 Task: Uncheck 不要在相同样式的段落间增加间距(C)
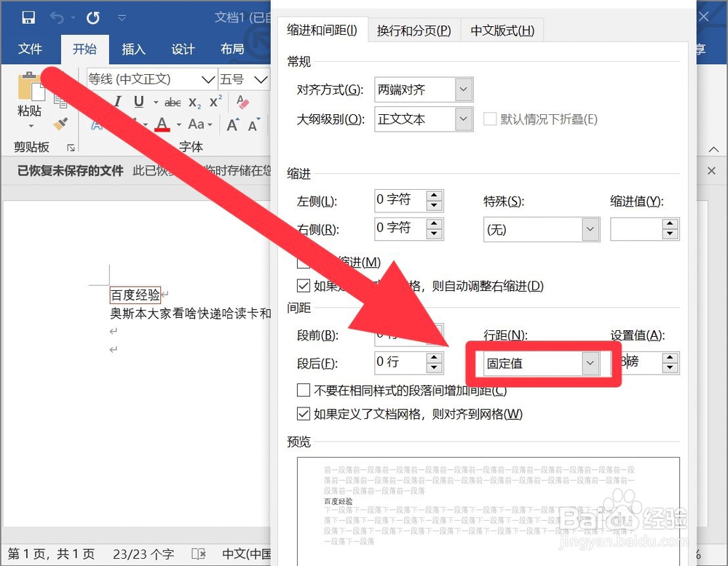pos(304,391)
